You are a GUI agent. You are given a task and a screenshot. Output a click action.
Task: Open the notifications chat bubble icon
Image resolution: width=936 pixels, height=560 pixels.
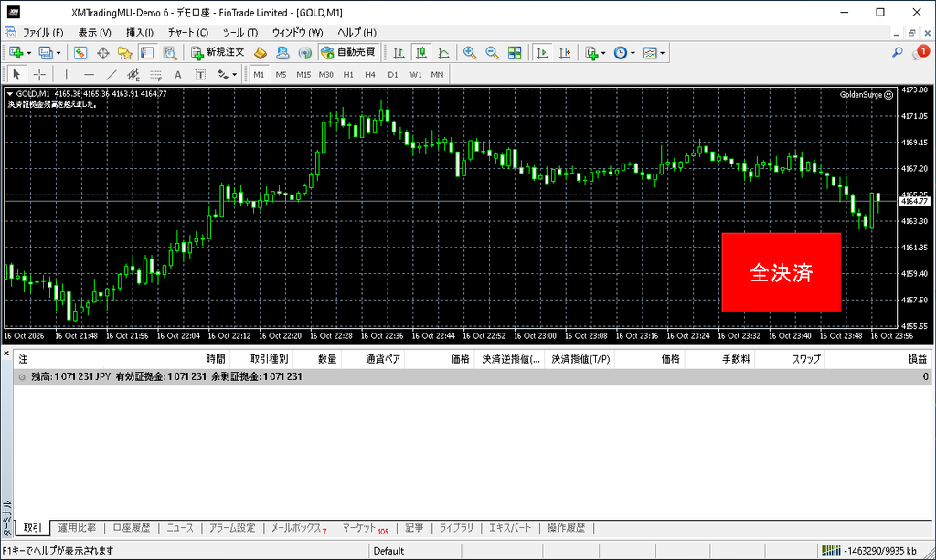920,53
